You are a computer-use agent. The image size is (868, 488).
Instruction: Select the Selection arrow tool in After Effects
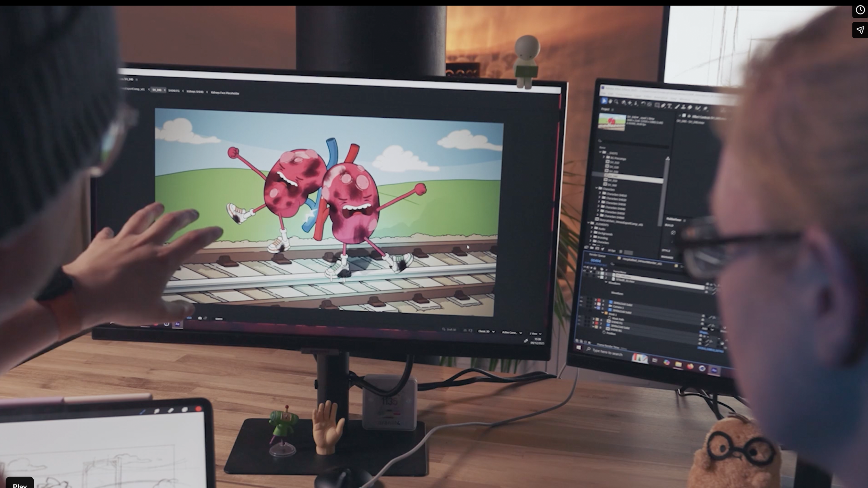click(x=604, y=101)
